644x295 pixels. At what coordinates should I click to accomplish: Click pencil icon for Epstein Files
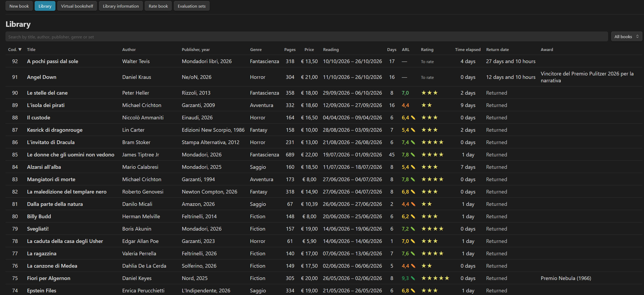[413, 291]
